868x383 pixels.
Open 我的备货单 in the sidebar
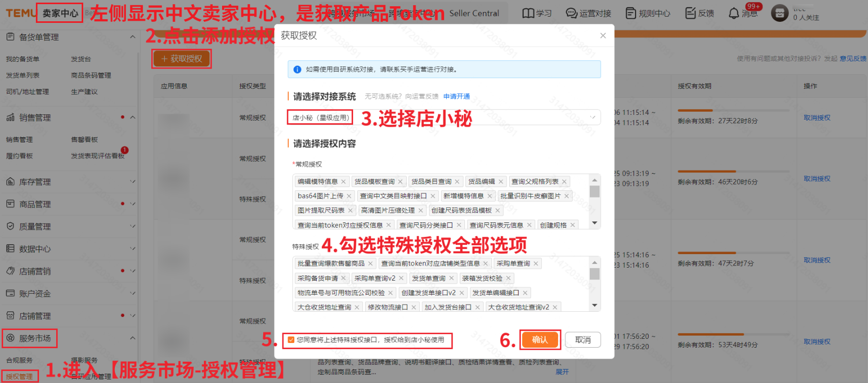(x=22, y=59)
